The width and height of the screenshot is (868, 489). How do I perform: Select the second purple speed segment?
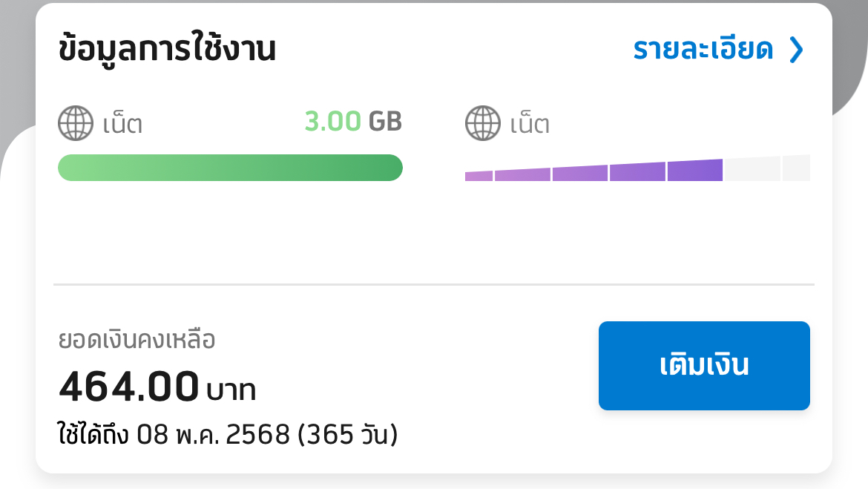tap(522, 174)
